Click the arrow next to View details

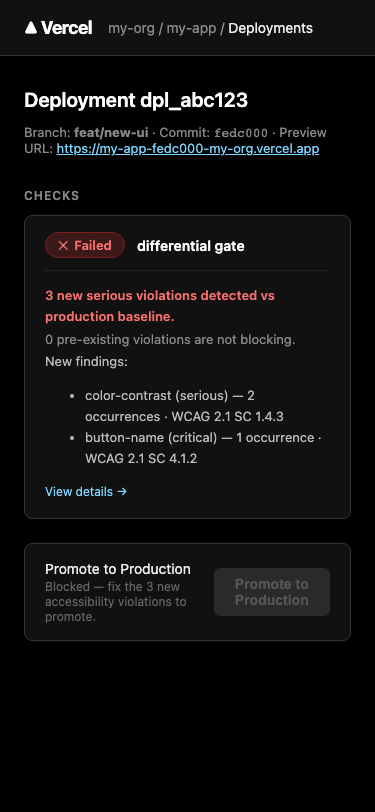point(122,491)
